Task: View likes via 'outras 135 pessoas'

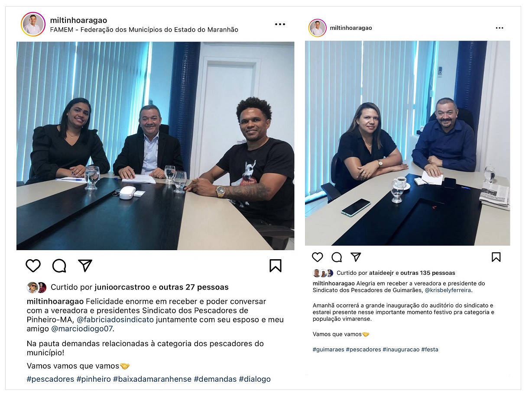Action: (428, 273)
